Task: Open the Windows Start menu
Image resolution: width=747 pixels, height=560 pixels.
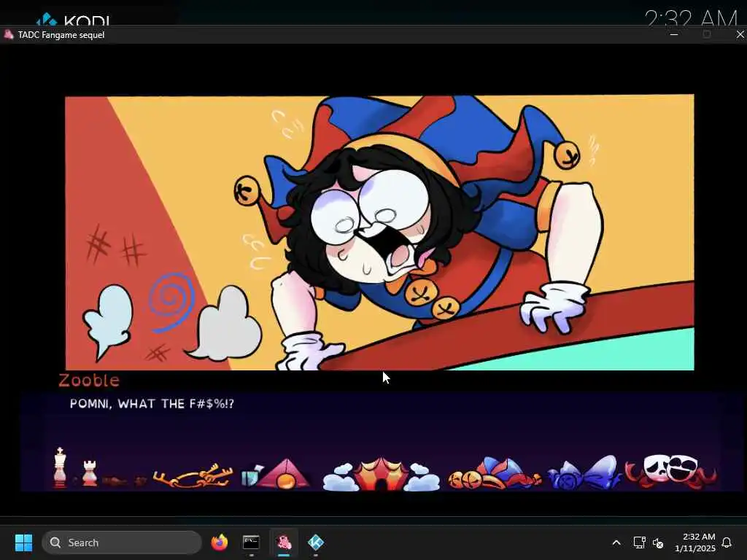Action: [x=23, y=542]
